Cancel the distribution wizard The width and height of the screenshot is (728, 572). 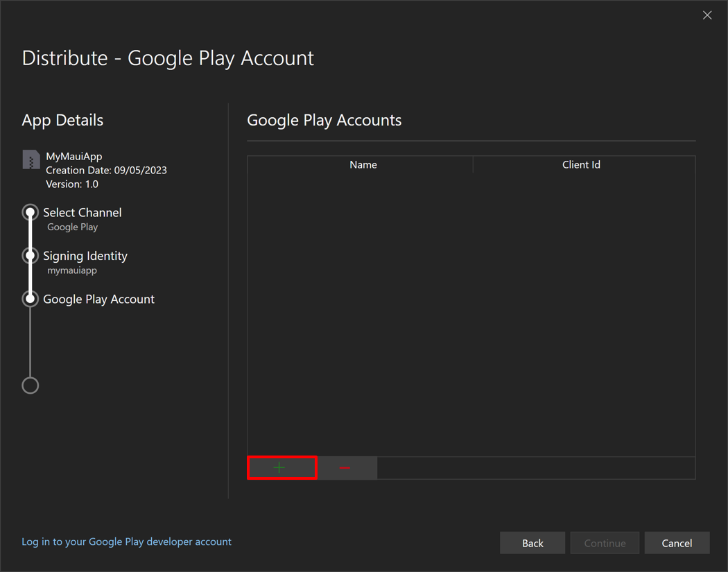[677, 543]
